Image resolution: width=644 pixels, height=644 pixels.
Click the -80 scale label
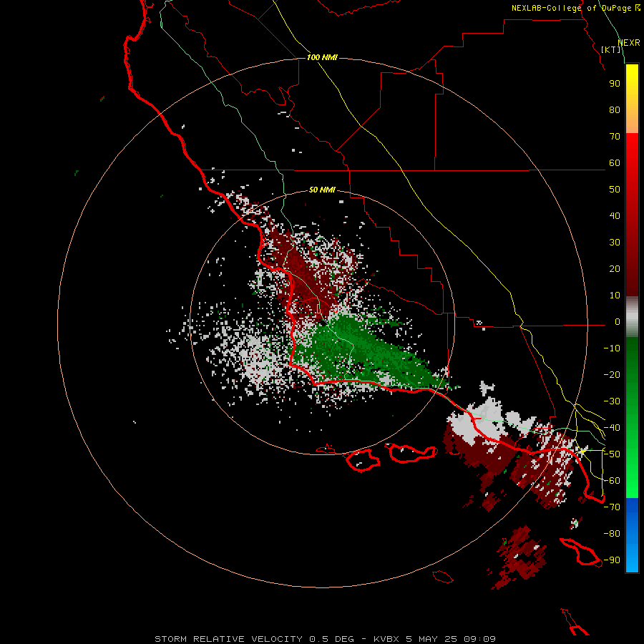[612, 534]
